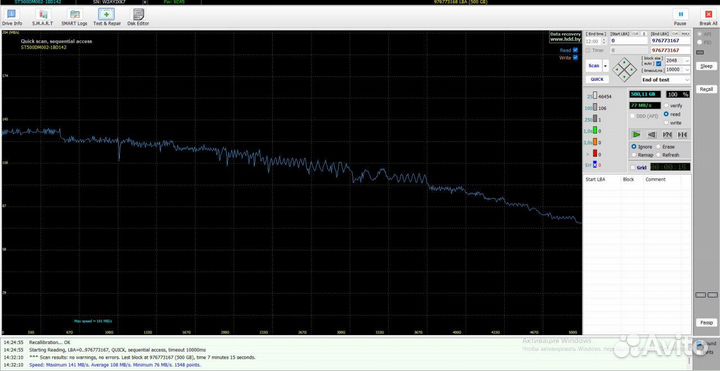The image size is (720, 371).
Task: Adjust the End time spinner
Action: point(604,41)
